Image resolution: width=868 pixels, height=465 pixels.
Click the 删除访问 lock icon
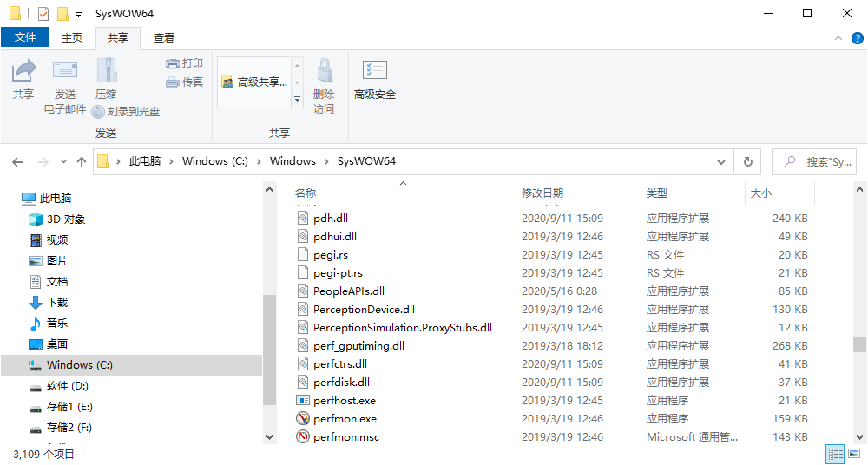(325, 71)
